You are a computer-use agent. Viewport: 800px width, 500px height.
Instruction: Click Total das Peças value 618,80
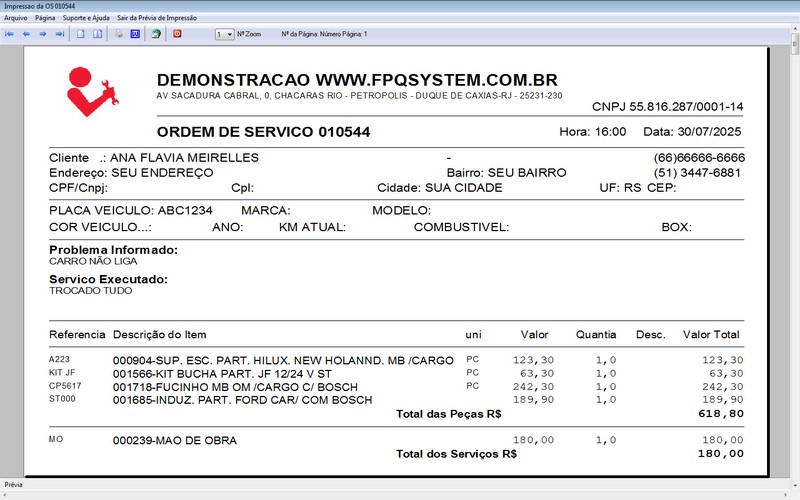click(721, 414)
